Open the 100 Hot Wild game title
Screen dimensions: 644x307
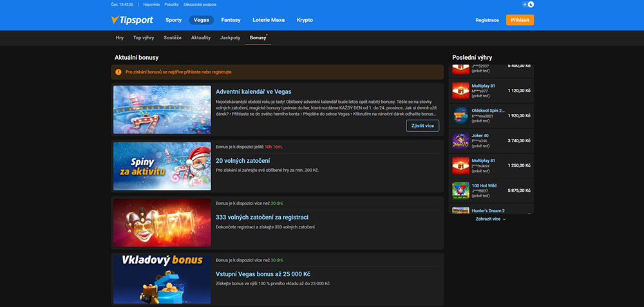(484, 185)
